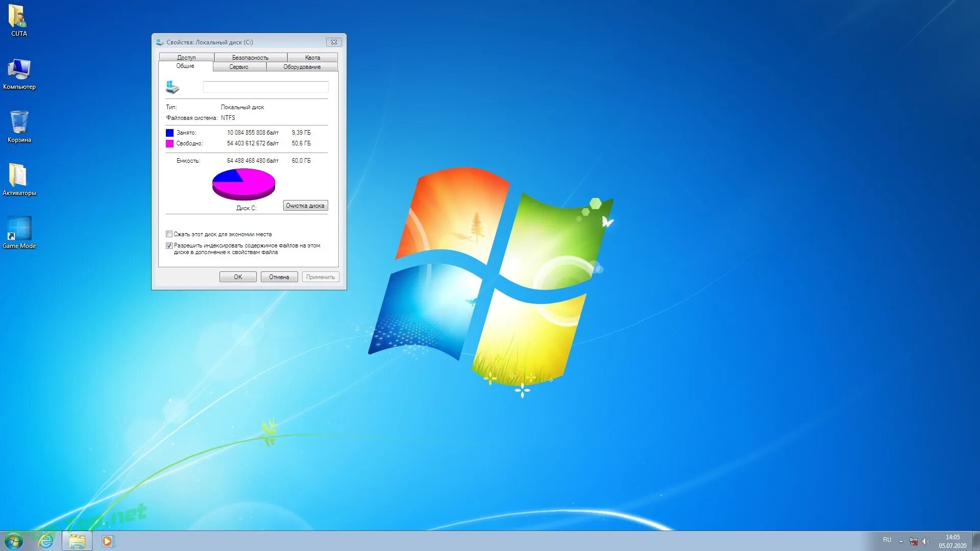Switch to the Оборудование tab
Viewport: 980px width, 551px height.
click(302, 67)
